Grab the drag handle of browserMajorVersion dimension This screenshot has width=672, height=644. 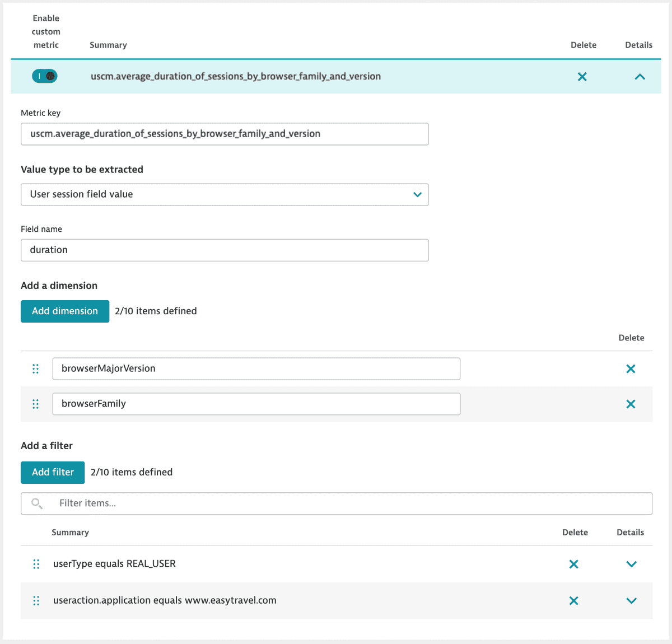point(36,368)
